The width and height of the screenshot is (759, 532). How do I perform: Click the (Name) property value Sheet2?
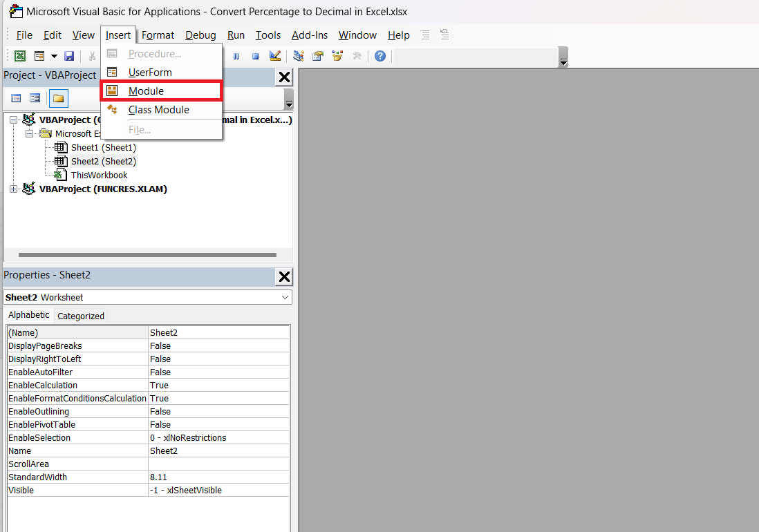point(219,332)
